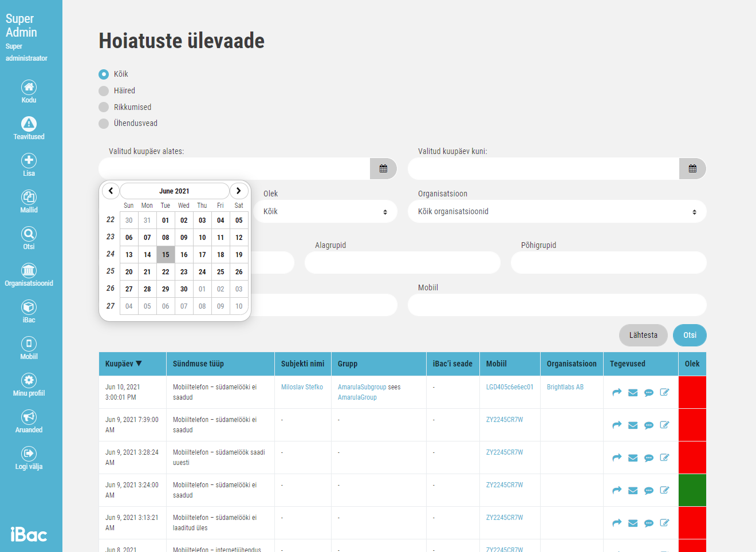This screenshot has height=552, width=756.
Task: Click the Aruanded reports megaphone icon
Action: click(x=29, y=417)
